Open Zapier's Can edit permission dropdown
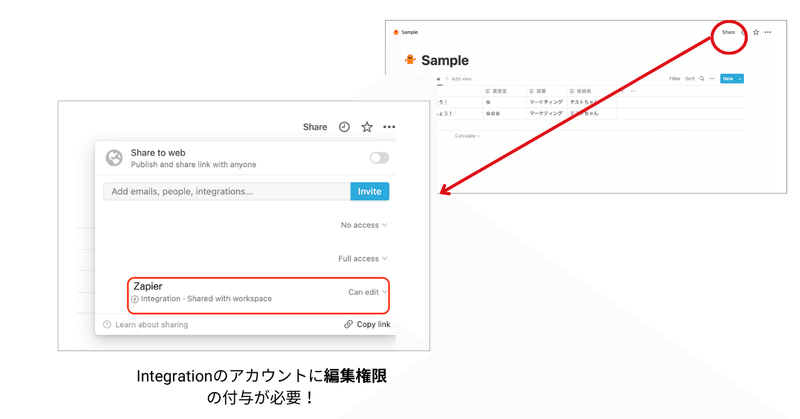This screenshot has height=419, width=800. click(367, 292)
